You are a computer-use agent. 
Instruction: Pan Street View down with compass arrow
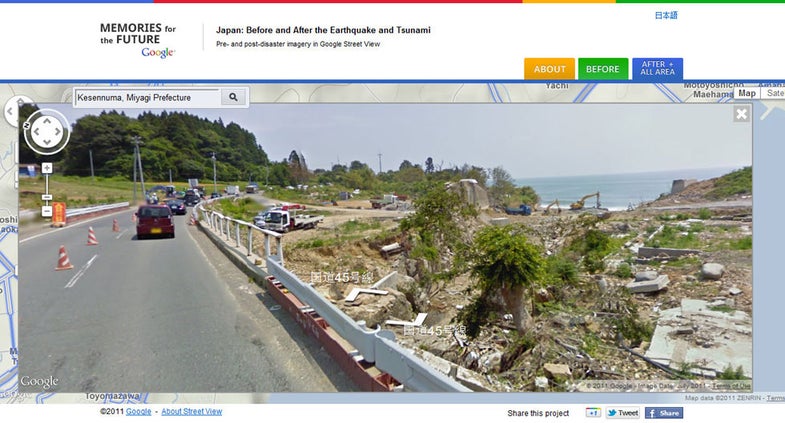click(47, 142)
